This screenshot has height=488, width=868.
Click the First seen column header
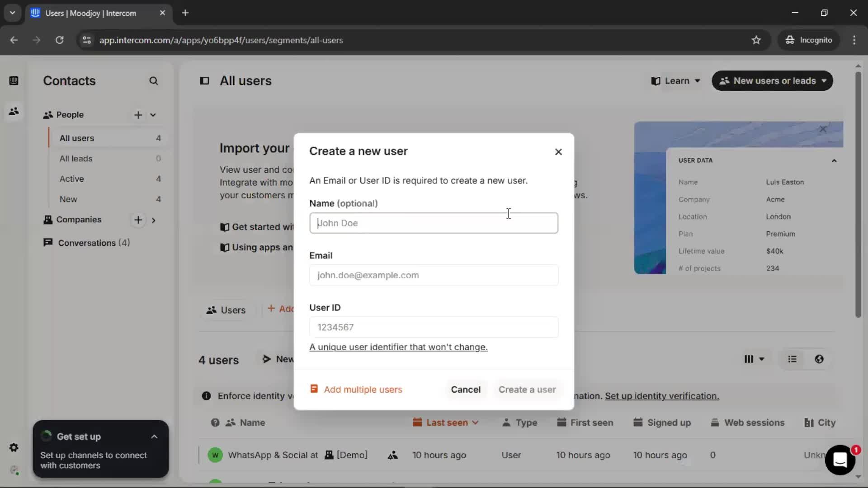(585, 422)
